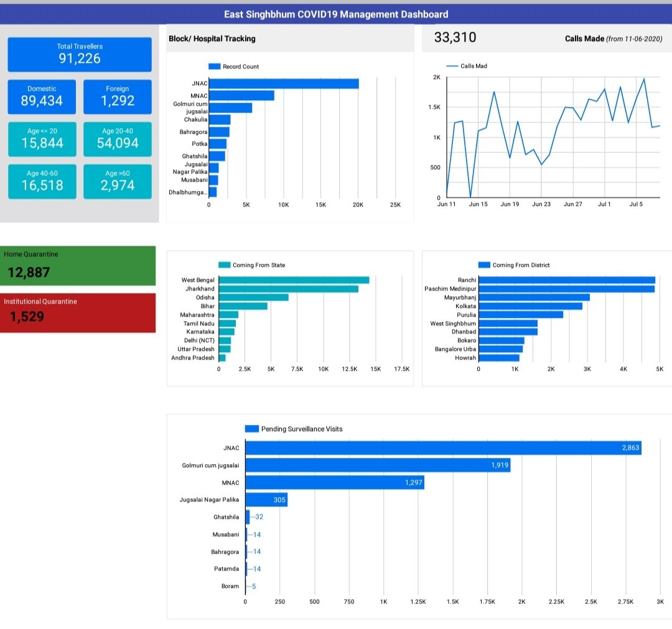Viewport: 672px width, 629px height.
Task: Click the 'Block/ Hospital Tracking' heading
Action: click(212, 39)
